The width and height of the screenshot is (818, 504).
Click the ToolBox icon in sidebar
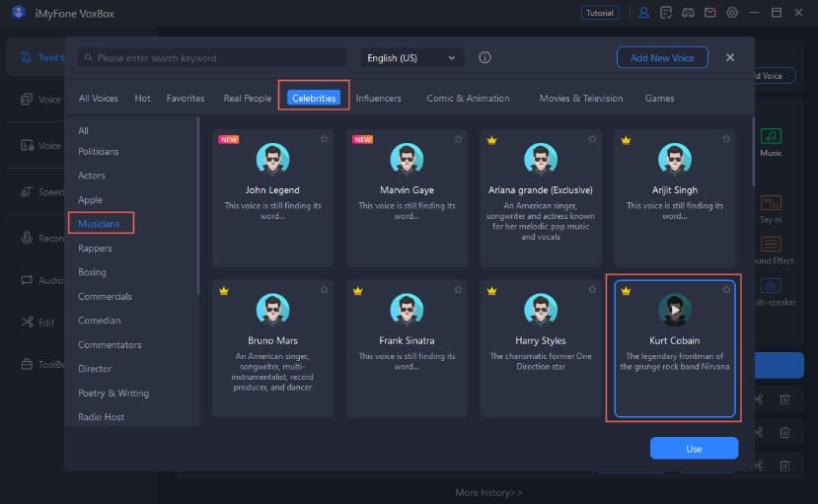tap(27, 364)
